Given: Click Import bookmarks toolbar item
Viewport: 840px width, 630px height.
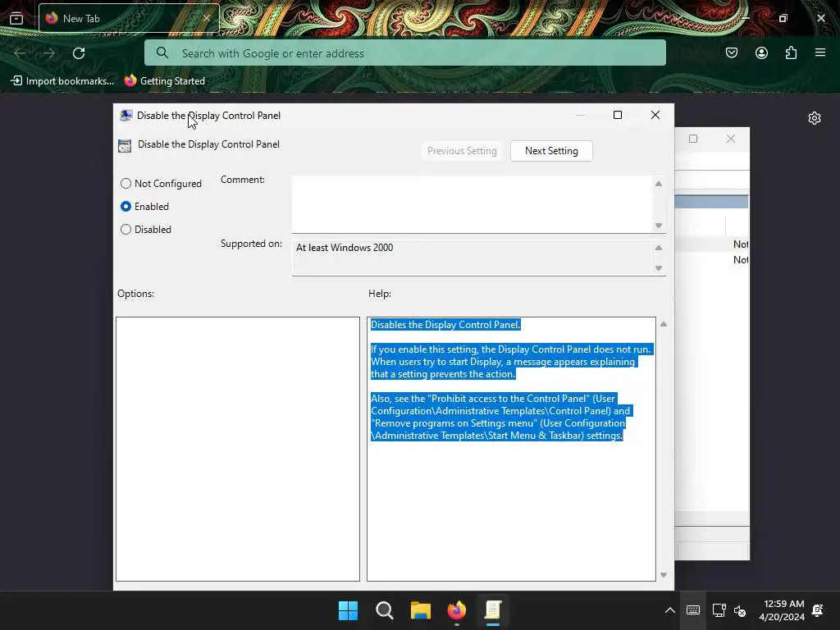Looking at the screenshot, I should click(62, 81).
